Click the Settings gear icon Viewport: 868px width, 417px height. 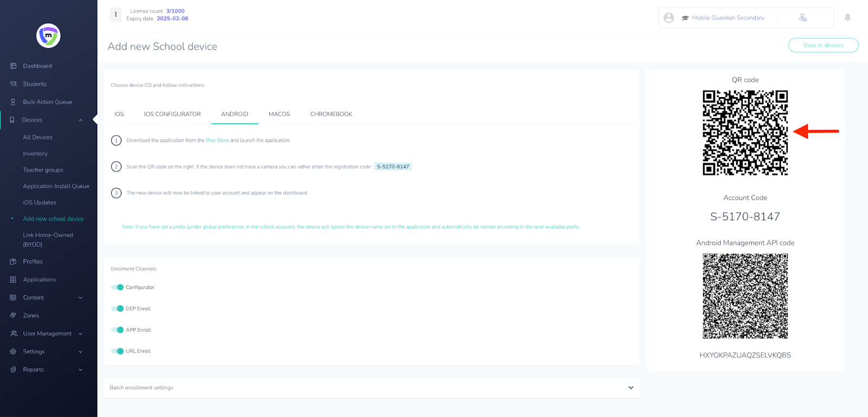(x=13, y=351)
